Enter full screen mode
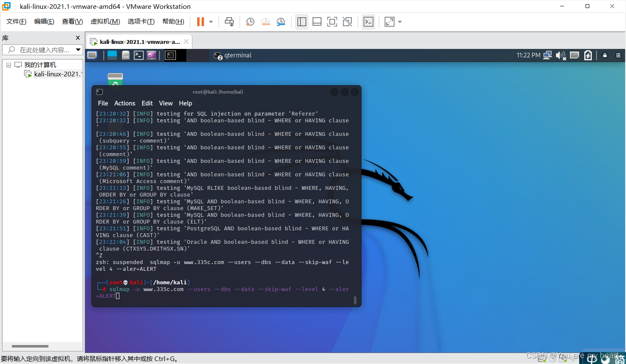Image resolution: width=626 pixels, height=364 pixels. click(332, 22)
